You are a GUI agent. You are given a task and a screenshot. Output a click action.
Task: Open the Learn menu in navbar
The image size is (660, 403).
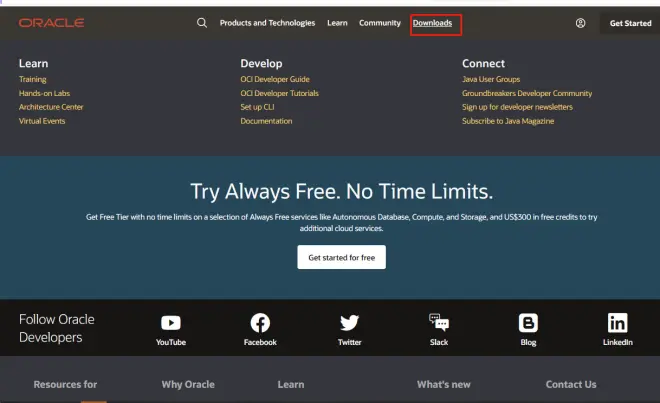click(x=338, y=23)
